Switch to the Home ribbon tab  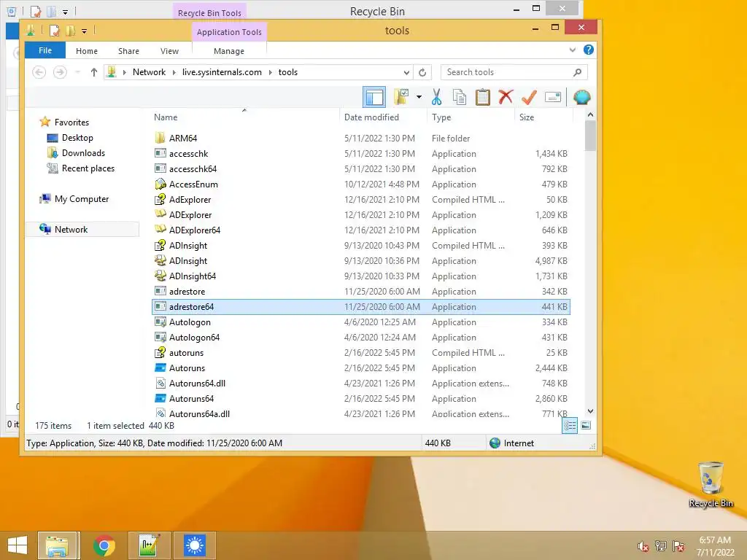tap(87, 51)
